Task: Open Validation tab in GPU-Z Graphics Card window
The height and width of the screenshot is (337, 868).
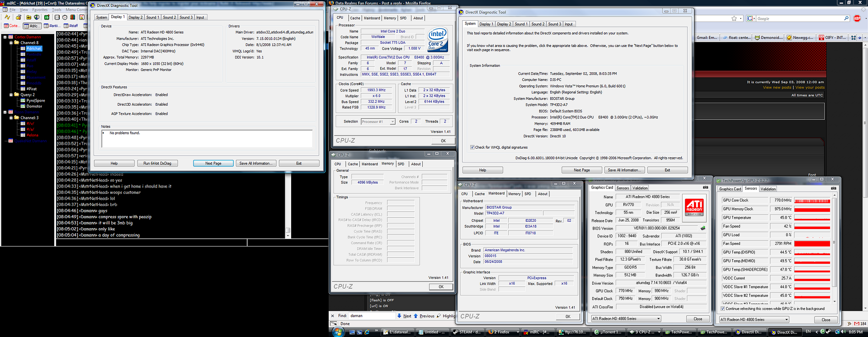Action: [640, 188]
